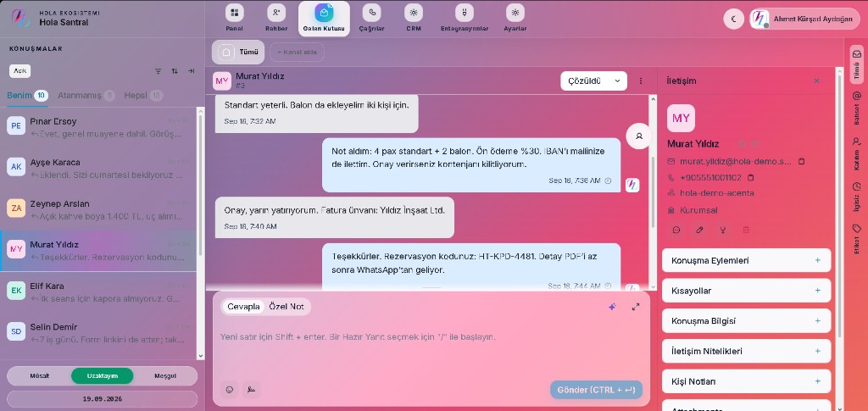Delete contact with the trash icon
This screenshot has height=411, width=868.
[746, 230]
